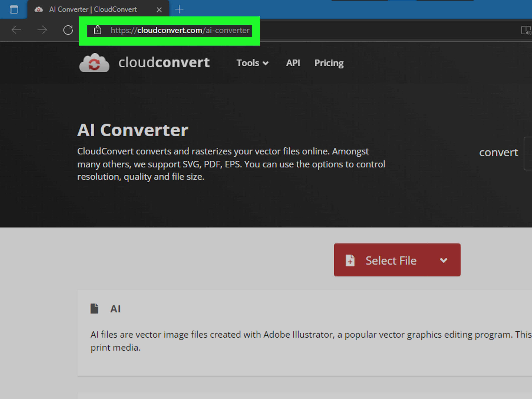Click the back navigation arrow
This screenshot has height=399, width=532.
tap(16, 30)
